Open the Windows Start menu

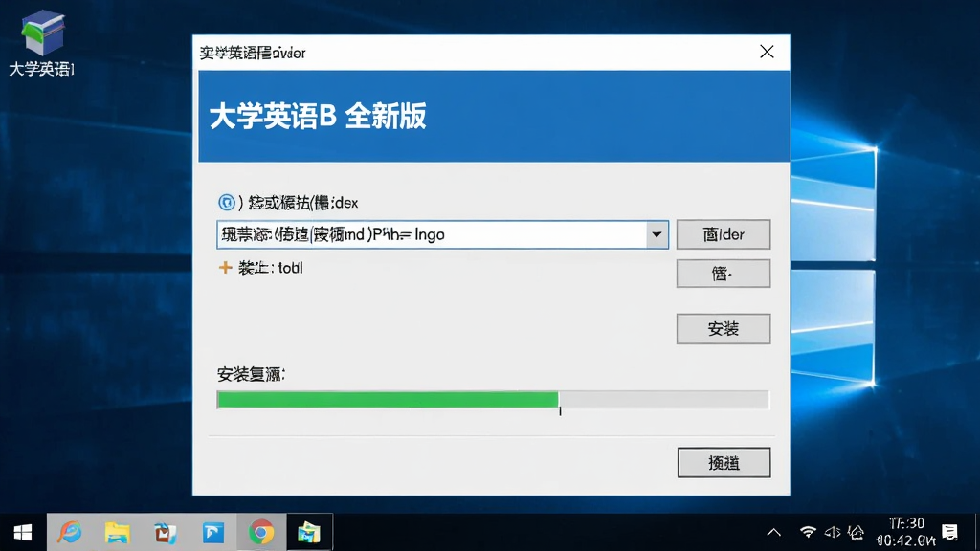point(23,532)
